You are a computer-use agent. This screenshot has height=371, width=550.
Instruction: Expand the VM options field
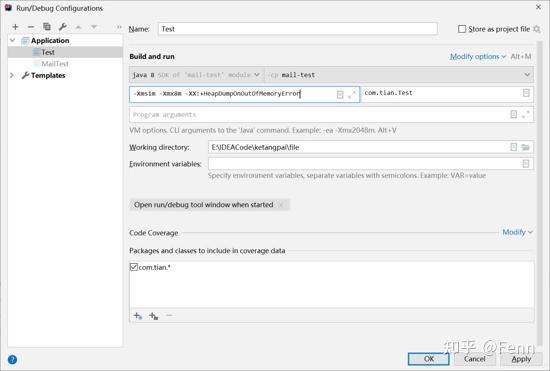point(352,94)
